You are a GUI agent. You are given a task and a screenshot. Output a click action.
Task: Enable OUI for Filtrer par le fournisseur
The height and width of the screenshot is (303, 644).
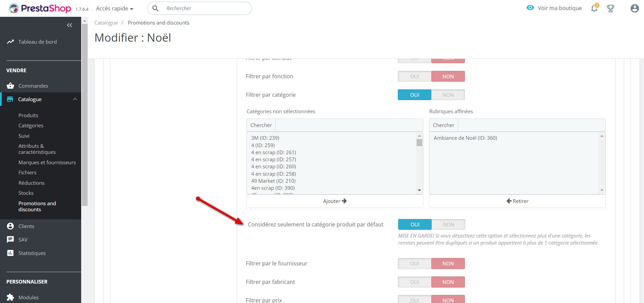[415, 263]
